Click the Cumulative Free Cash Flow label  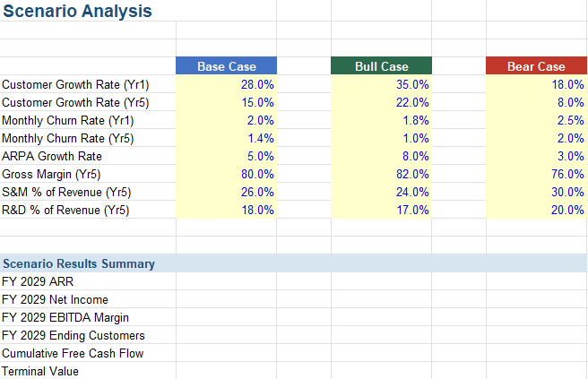pyautogui.click(x=73, y=353)
